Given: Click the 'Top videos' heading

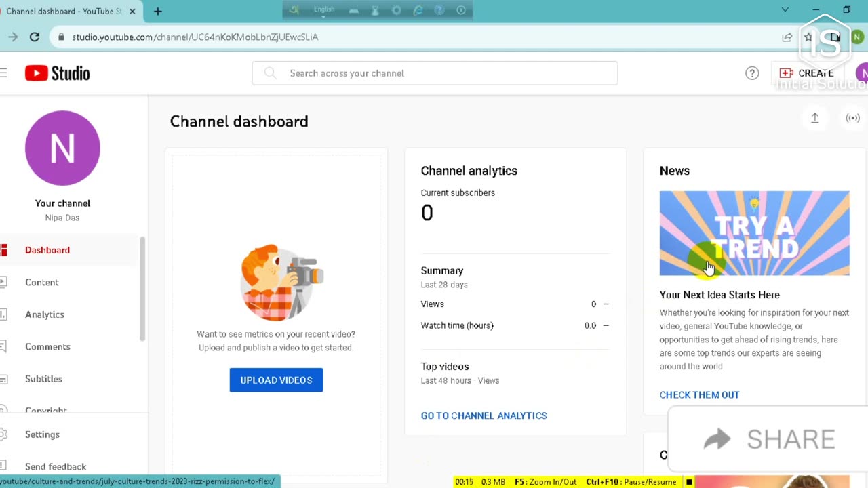Looking at the screenshot, I should (445, 367).
